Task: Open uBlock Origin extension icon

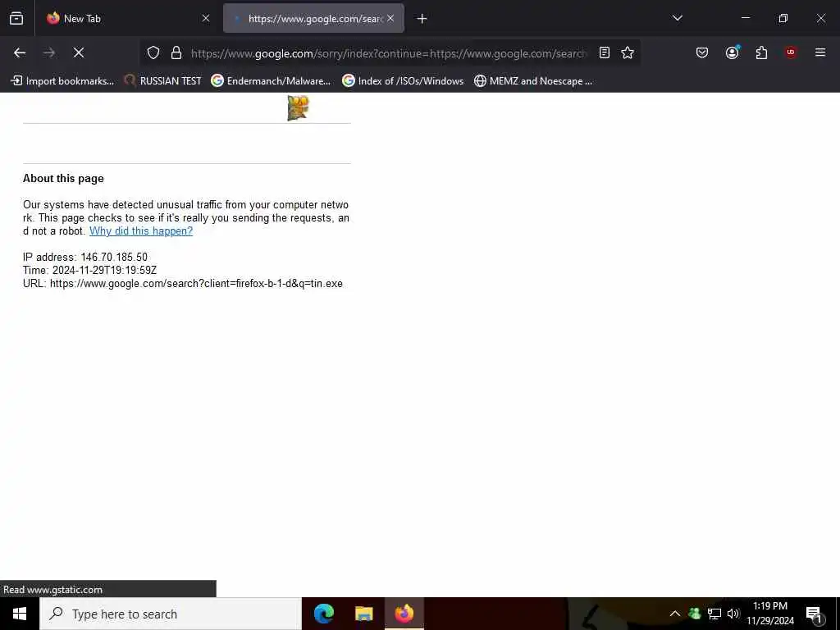Action: 791,52
